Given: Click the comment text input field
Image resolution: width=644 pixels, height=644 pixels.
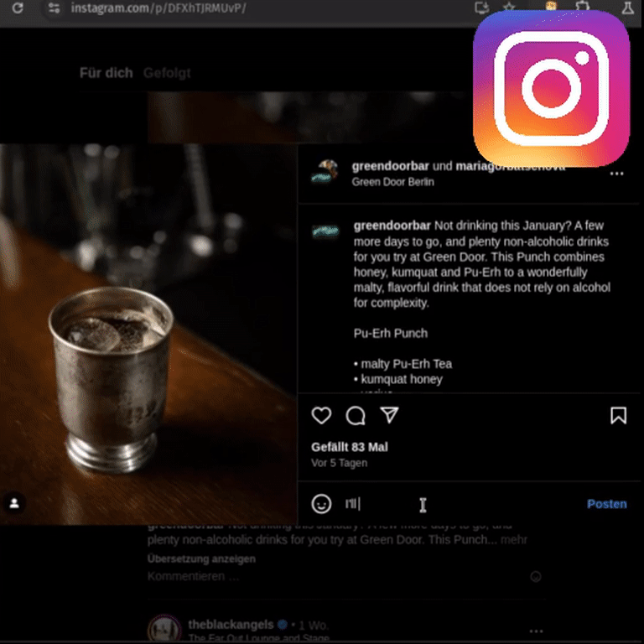Looking at the screenshot, I should coord(460,504).
